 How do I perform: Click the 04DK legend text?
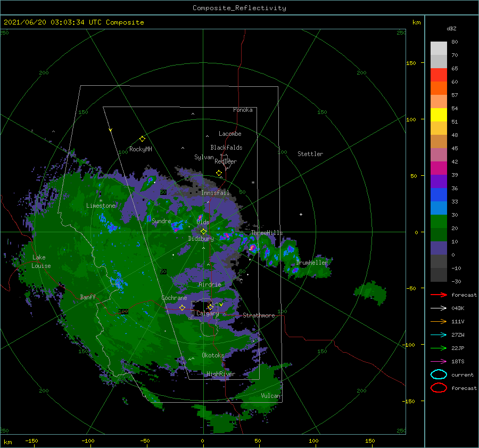pos(458,308)
